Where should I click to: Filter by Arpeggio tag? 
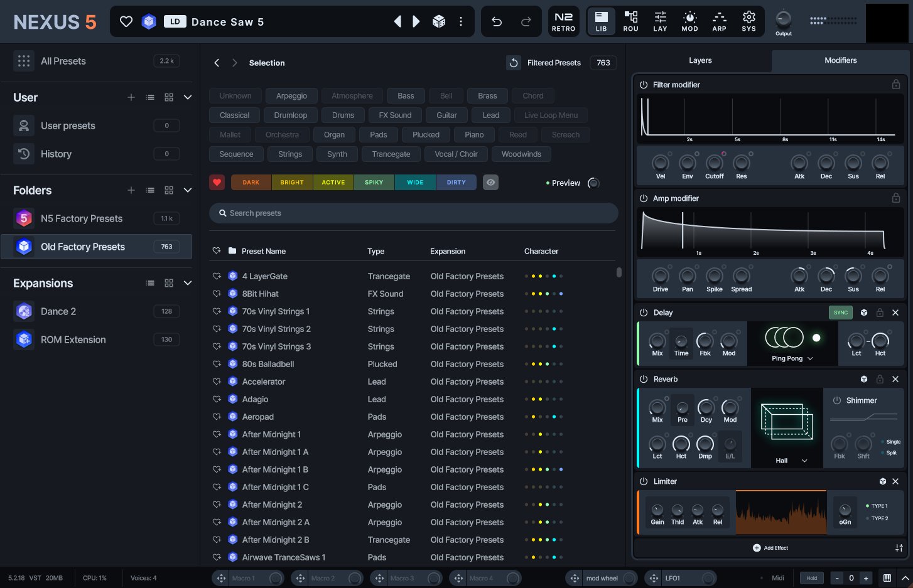coord(291,96)
